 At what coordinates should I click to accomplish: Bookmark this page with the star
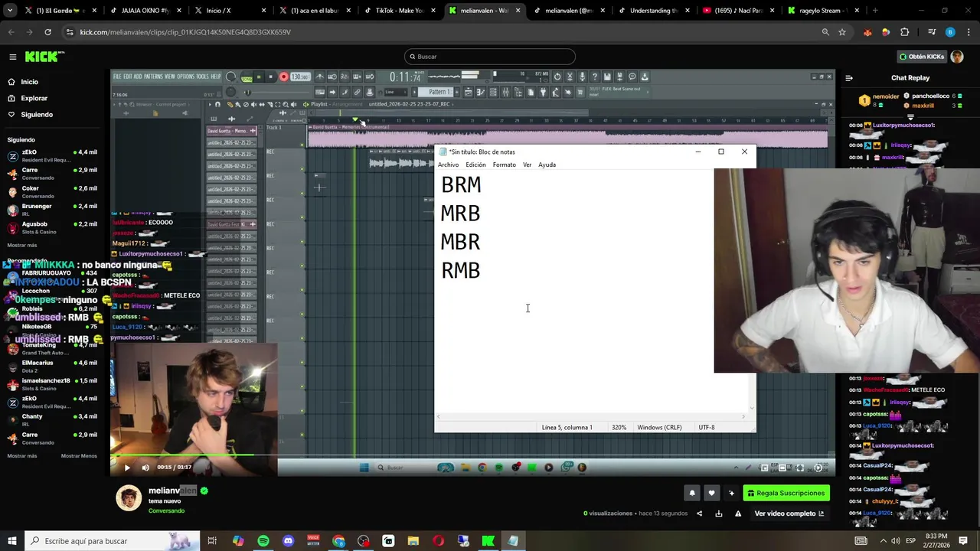[842, 32]
